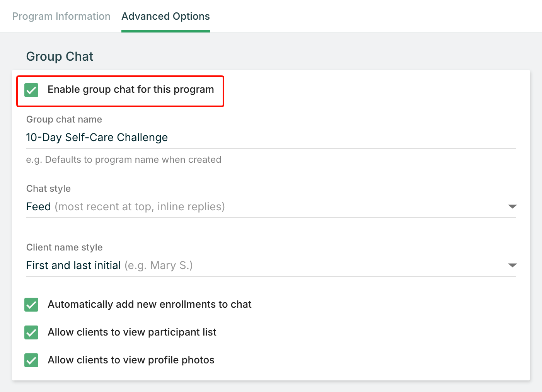Screen dimensions: 542x392
Task: Toggle the view profile photos checkbox
Action: pos(31,360)
